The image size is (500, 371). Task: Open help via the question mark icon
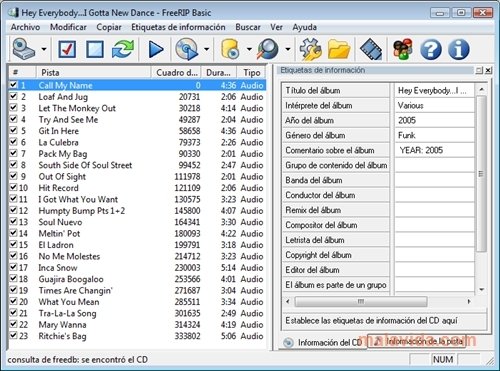click(431, 49)
